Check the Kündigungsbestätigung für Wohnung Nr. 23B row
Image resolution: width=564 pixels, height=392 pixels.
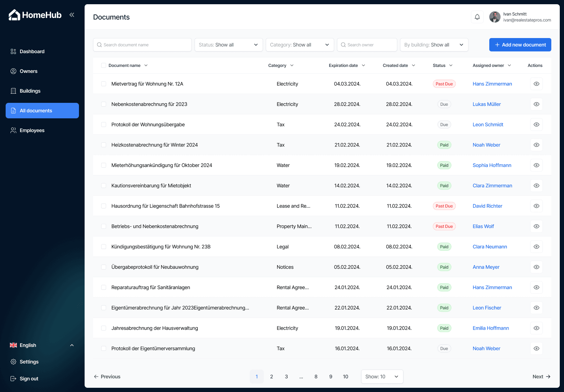pos(104,247)
